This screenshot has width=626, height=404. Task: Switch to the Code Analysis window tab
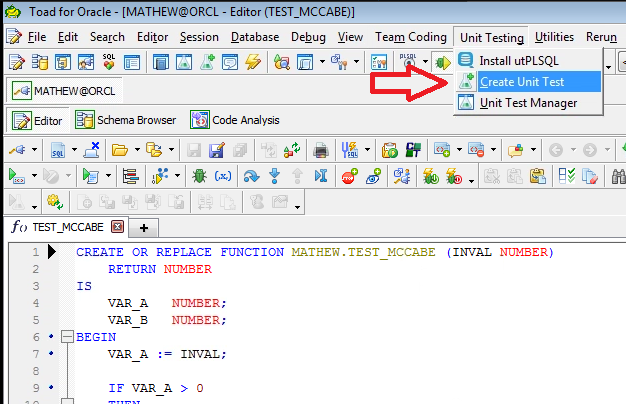[x=235, y=120]
